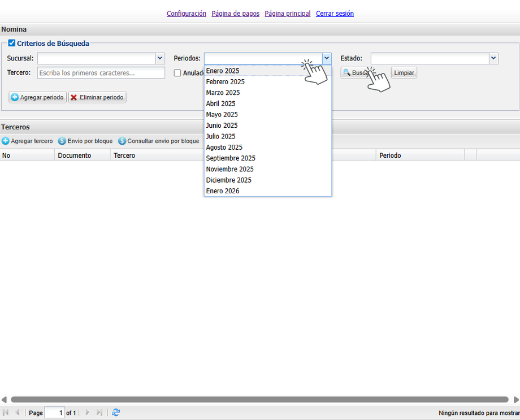Click the Sucursal input field
Screen dimensions: 520x420
tap(97, 58)
